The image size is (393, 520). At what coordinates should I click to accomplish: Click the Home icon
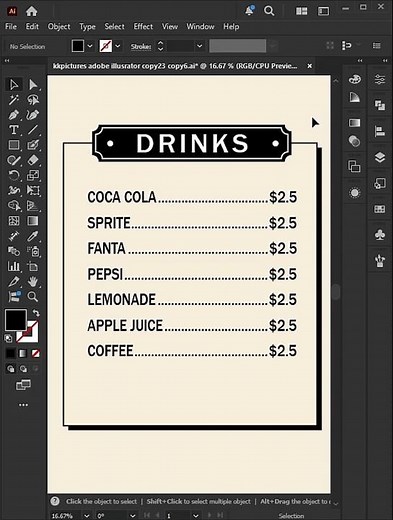[32, 11]
